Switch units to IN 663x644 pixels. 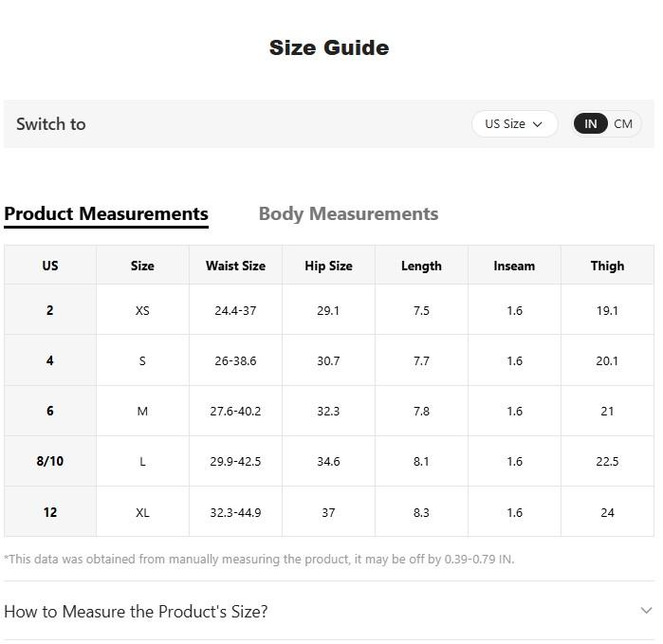tap(590, 123)
